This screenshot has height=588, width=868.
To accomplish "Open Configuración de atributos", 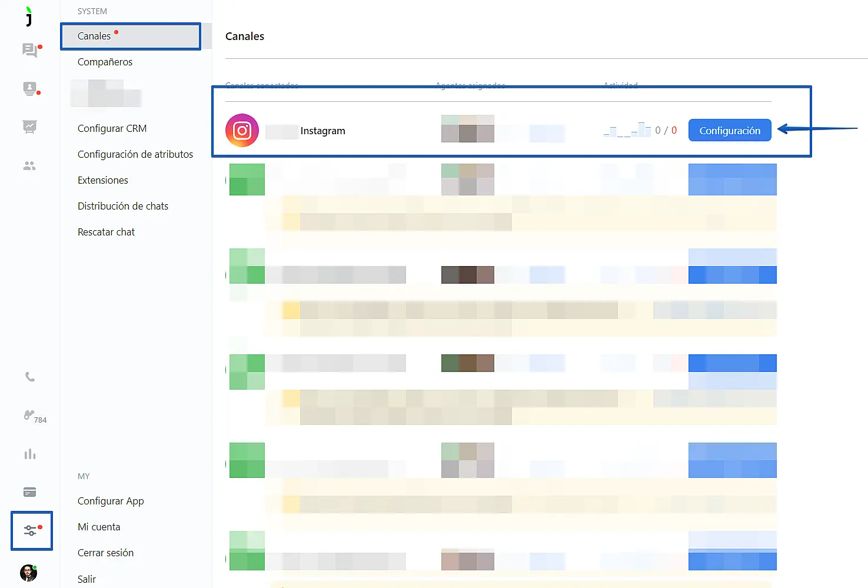I will (135, 154).
